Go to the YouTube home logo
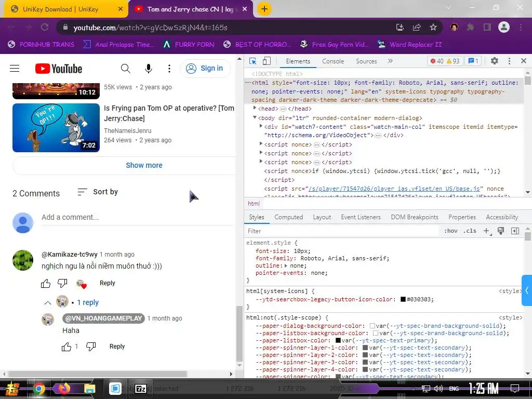Screen dimensions: 532x399 pyautogui.click(x=59, y=69)
